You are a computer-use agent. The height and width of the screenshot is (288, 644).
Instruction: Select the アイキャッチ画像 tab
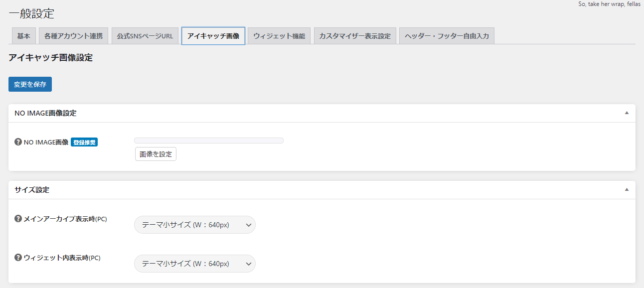[x=213, y=36]
